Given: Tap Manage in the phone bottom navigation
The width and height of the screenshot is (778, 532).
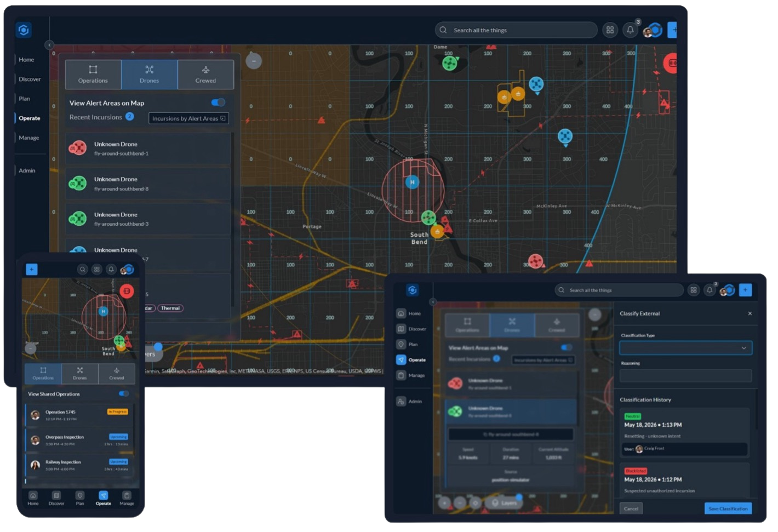Looking at the screenshot, I should [127, 498].
